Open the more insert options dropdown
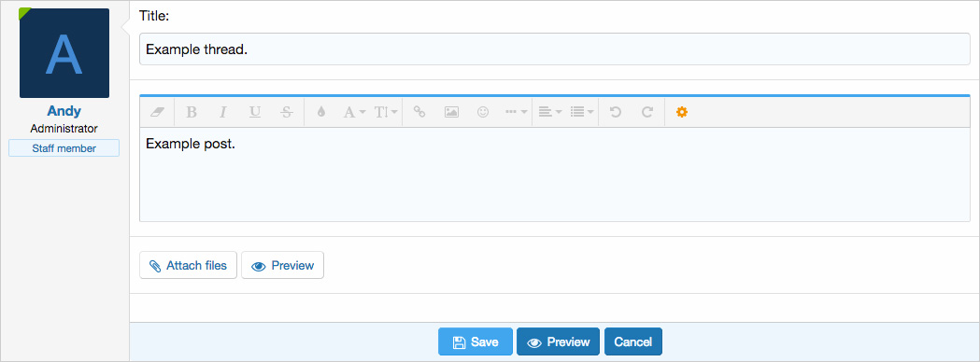The height and width of the screenshot is (362, 980). pyautogui.click(x=517, y=112)
